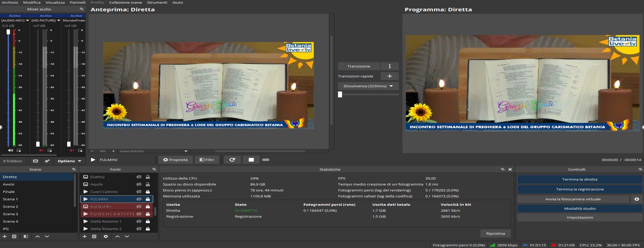The image size is (644, 248).
Task: Open the Collezione scene menu
Action: point(125,3)
